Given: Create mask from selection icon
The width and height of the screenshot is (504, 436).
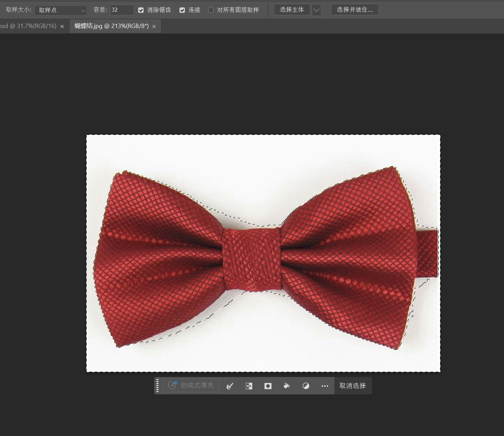Looking at the screenshot, I should point(268,386).
